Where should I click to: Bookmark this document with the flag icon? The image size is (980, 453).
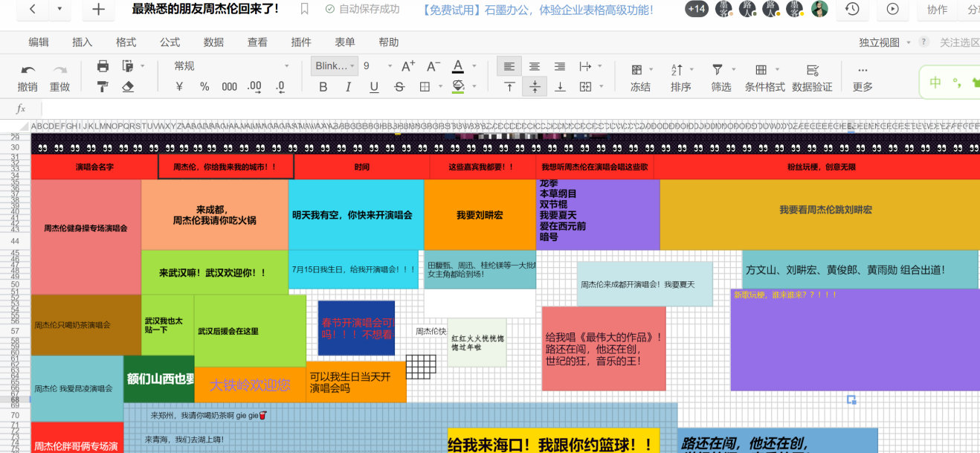(304, 9)
